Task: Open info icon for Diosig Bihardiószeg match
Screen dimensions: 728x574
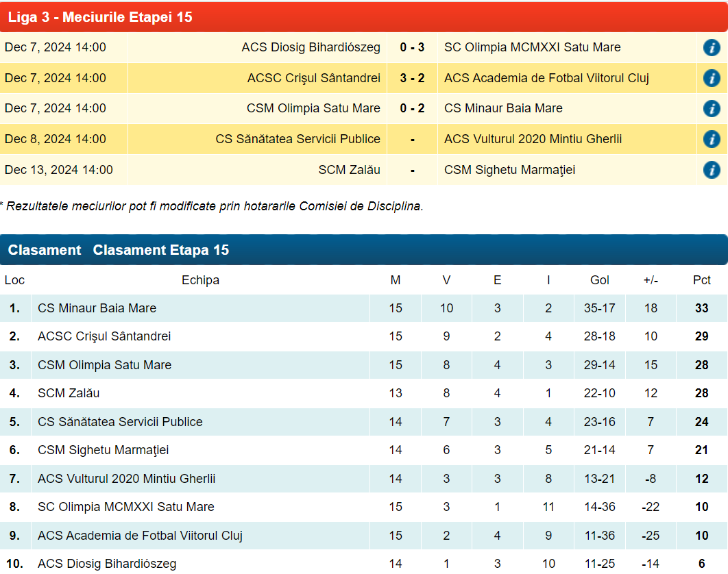Action: (x=712, y=48)
